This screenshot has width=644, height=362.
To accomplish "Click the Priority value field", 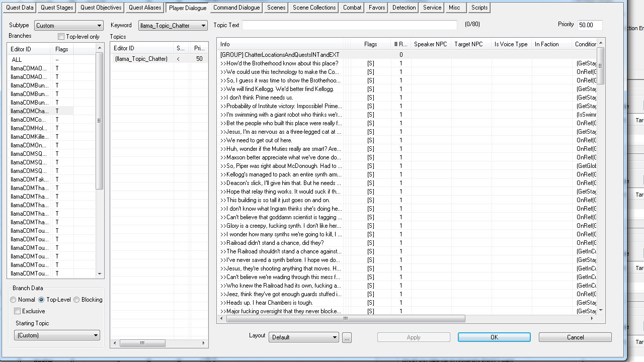I will (589, 25).
